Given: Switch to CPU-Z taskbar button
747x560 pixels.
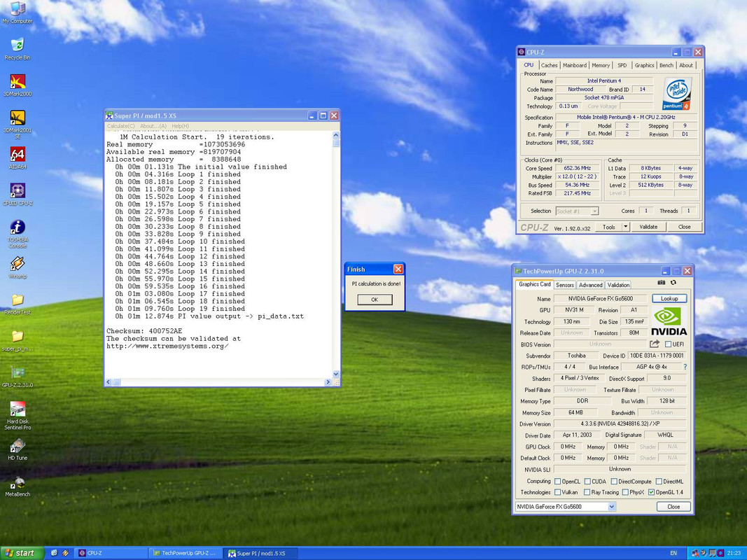Looking at the screenshot, I should coord(111,553).
